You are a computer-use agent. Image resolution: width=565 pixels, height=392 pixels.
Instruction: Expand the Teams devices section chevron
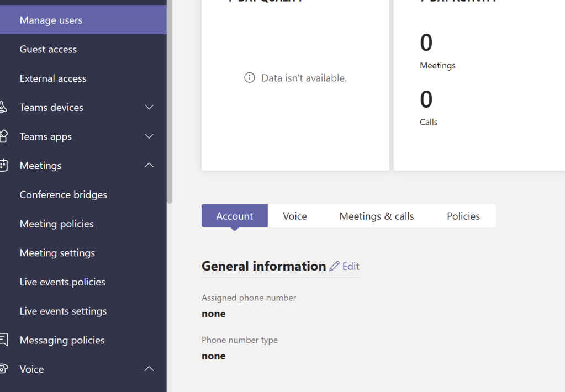(149, 107)
